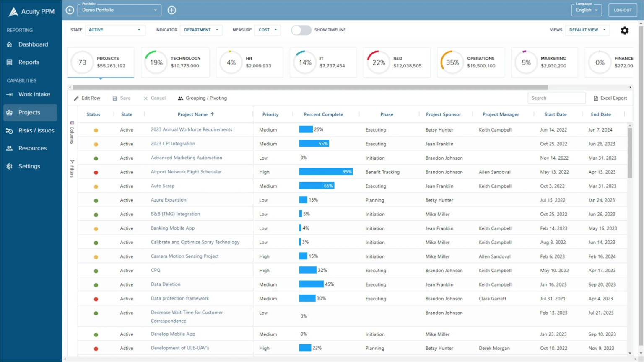Screen dimensions: 644x362
Task: Open the Resources section
Action: click(31, 148)
